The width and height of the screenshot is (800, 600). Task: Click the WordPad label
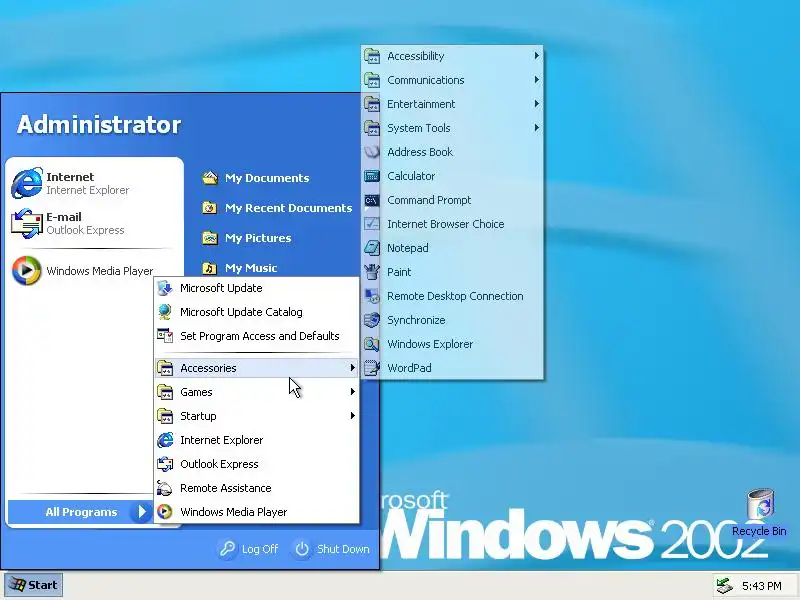[409, 368]
